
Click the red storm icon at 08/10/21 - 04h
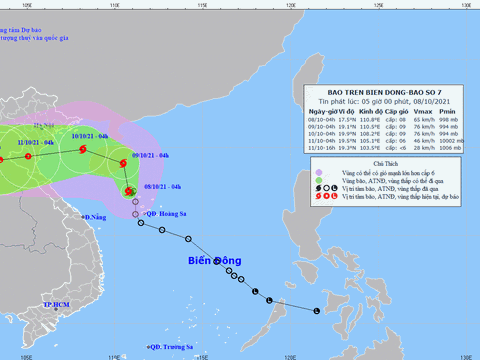point(128,191)
